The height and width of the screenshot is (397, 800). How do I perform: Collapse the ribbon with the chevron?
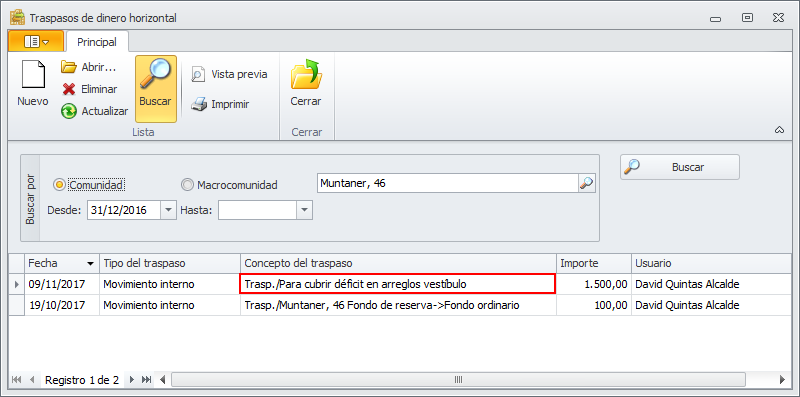[x=779, y=130]
